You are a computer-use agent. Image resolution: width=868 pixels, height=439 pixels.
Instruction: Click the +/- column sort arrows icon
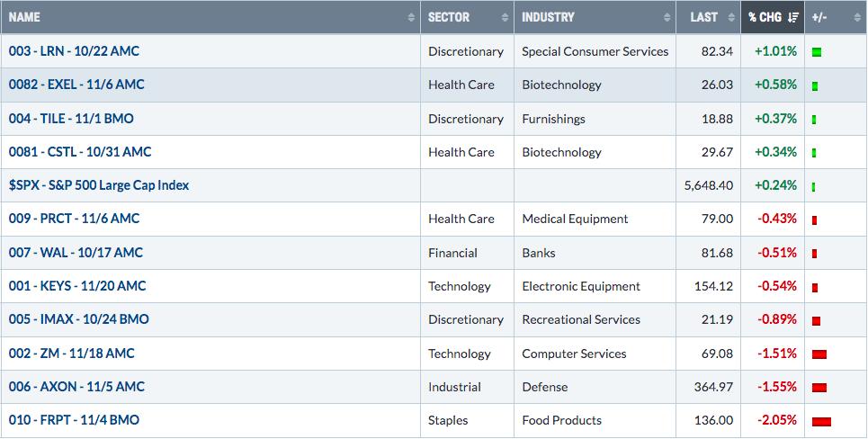click(x=857, y=18)
